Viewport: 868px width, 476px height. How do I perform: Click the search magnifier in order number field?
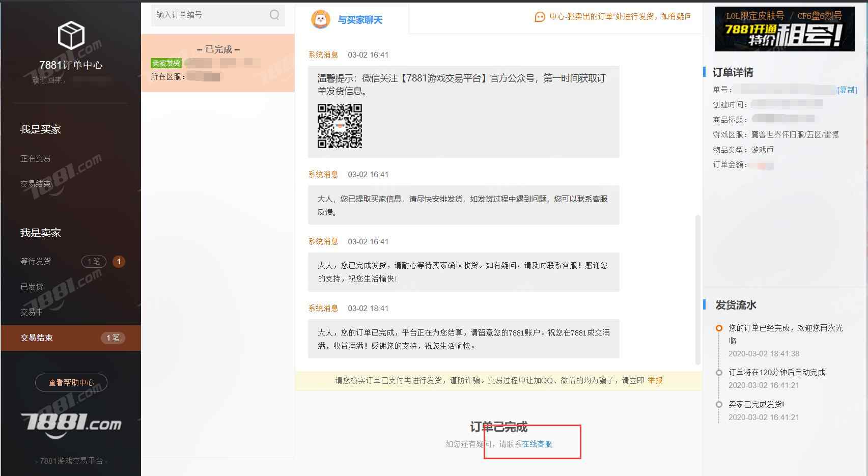(274, 15)
